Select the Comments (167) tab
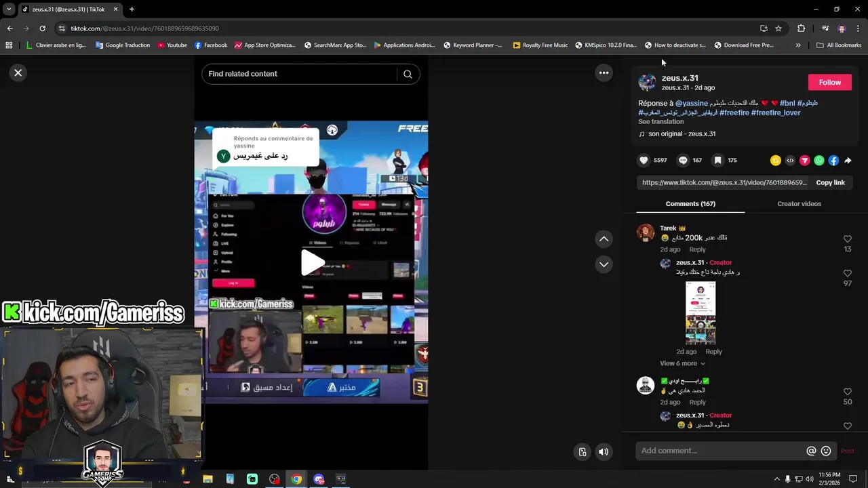 point(690,203)
